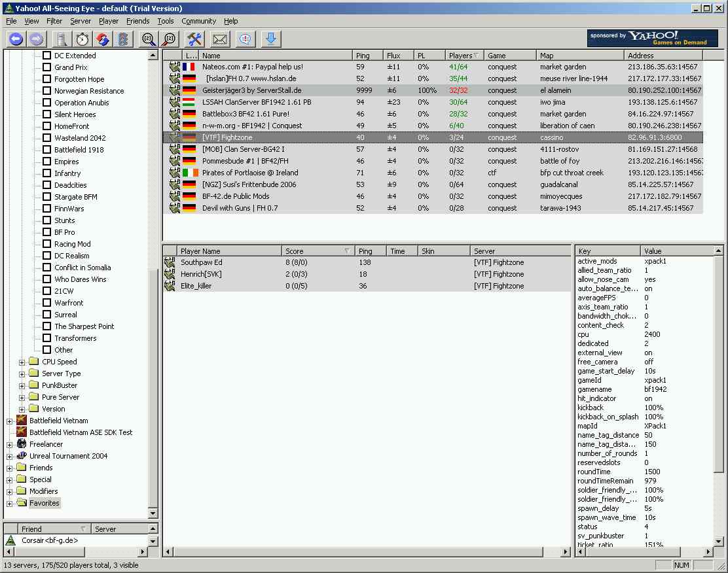This screenshot has width=728, height=573.
Task: Tick the Silent Heroes checkbox
Action: (x=46, y=114)
